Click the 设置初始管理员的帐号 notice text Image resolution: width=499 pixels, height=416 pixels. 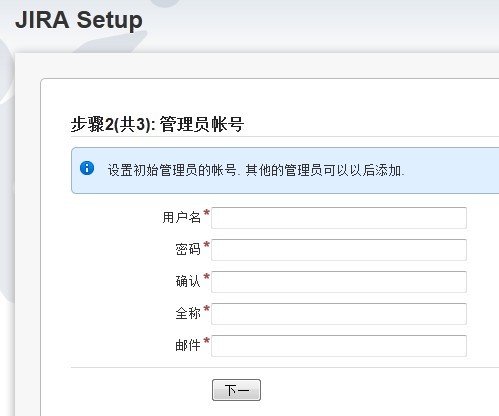coord(256,170)
